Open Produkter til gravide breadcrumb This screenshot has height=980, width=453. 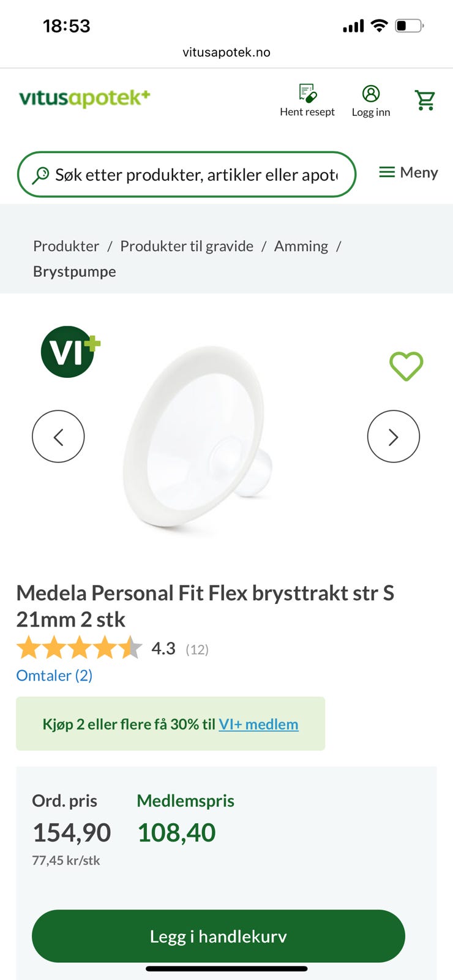tap(187, 246)
